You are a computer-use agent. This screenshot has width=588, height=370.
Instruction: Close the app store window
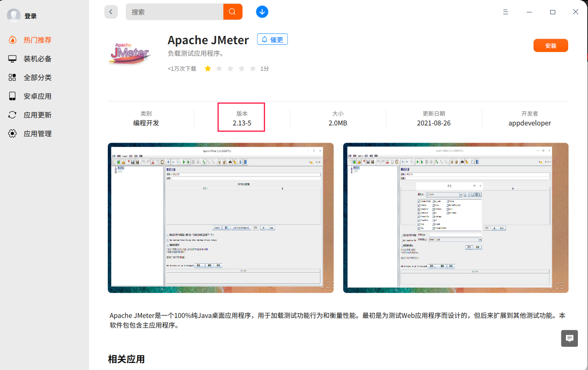(576, 12)
